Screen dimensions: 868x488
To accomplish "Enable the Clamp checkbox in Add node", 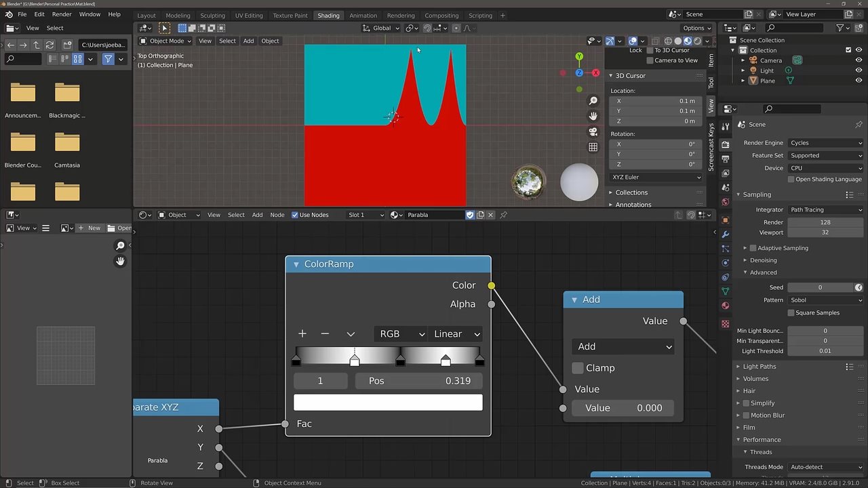I will (x=578, y=368).
